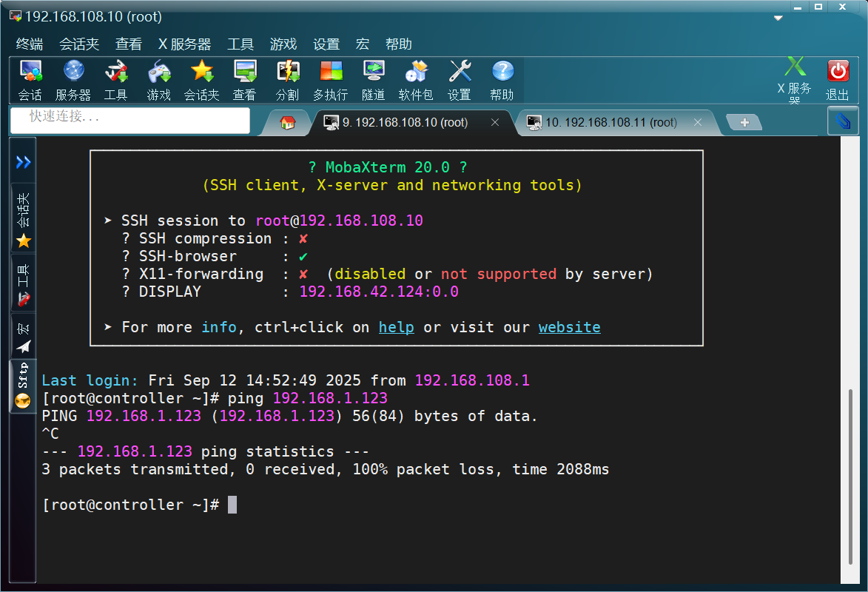Click the 服务器 (Servers) toolbar icon
868x592 pixels.
point(73,81)
